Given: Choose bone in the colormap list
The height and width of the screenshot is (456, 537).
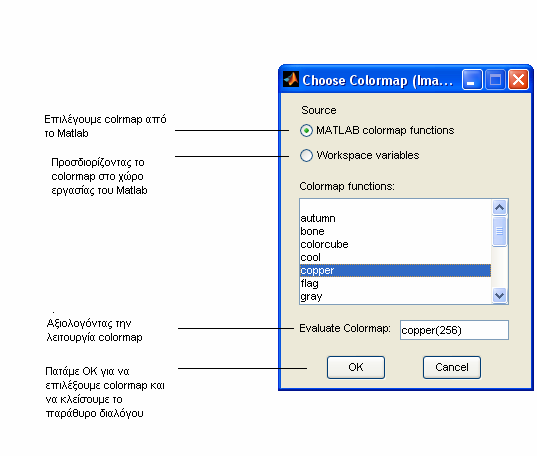Looking at the screenshot, I should (x=395, y=231).
